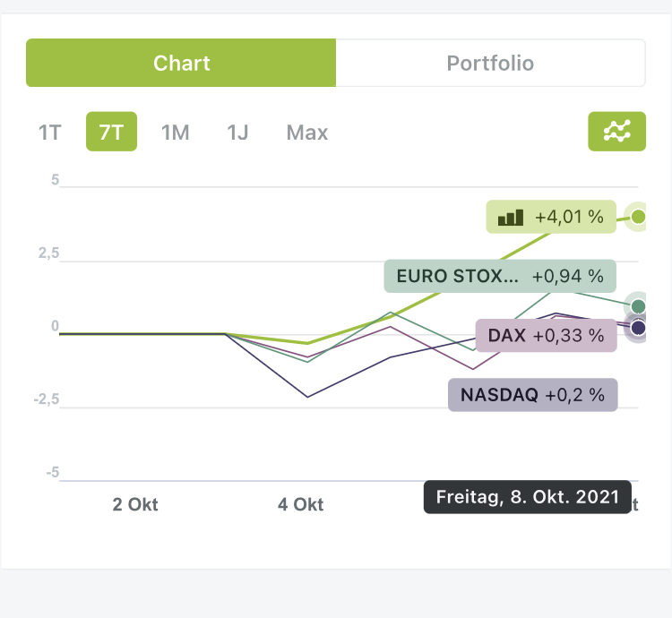
Task: Select the DAX +0,33 % label
Action: click(546, 336)
